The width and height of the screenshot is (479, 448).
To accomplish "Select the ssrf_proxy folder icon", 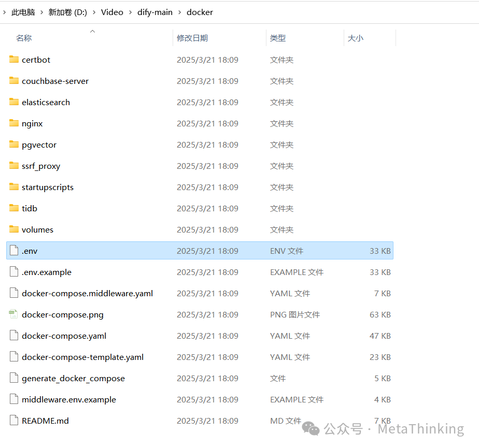I will 14,165.
